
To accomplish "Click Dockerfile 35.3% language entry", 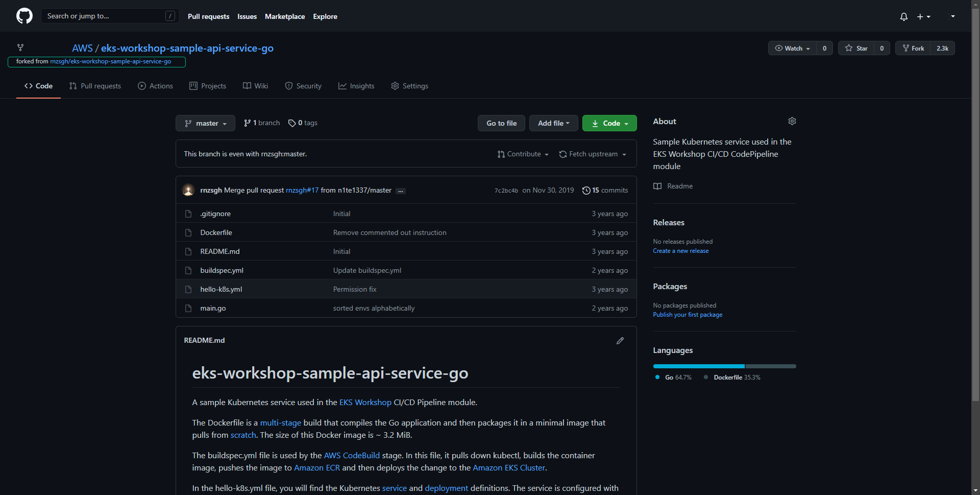I will [x=732, y=378].
